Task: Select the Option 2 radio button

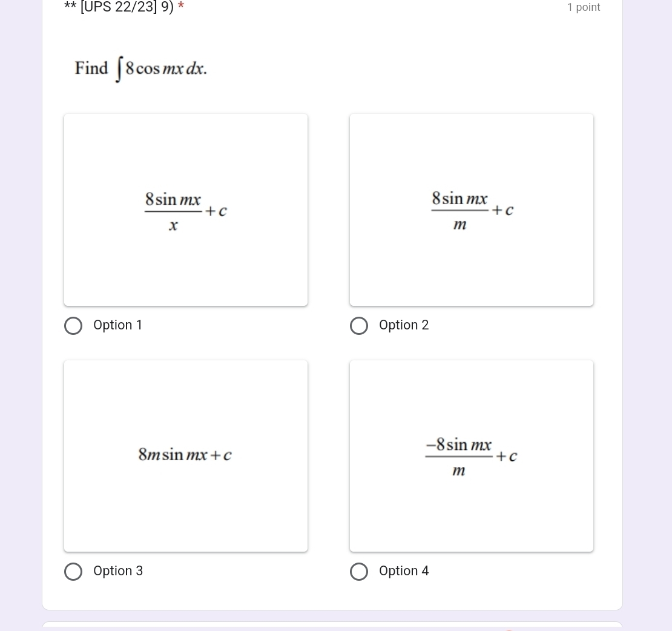Action: 359,326
